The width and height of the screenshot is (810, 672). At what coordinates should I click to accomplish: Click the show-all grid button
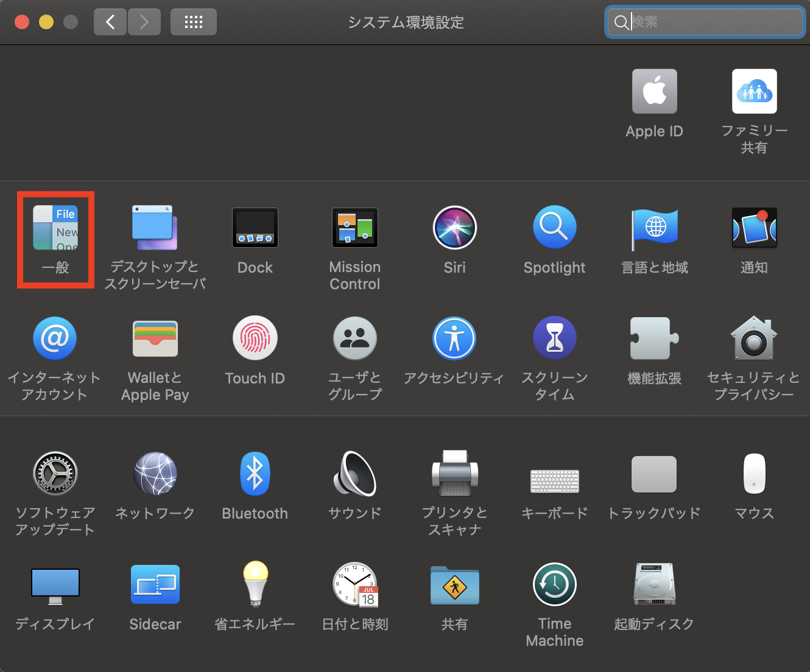[194, 22]
